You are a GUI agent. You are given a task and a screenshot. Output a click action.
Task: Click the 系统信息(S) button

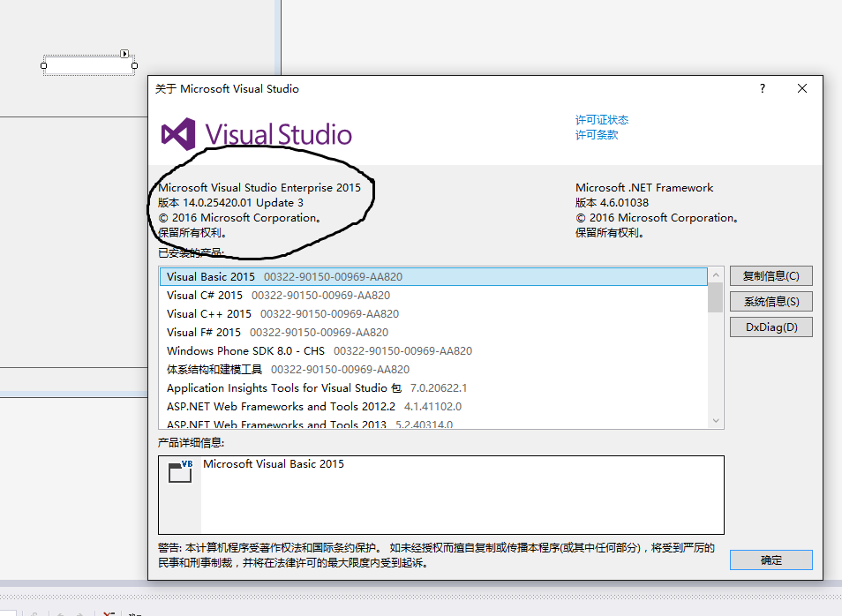[771, 301]
